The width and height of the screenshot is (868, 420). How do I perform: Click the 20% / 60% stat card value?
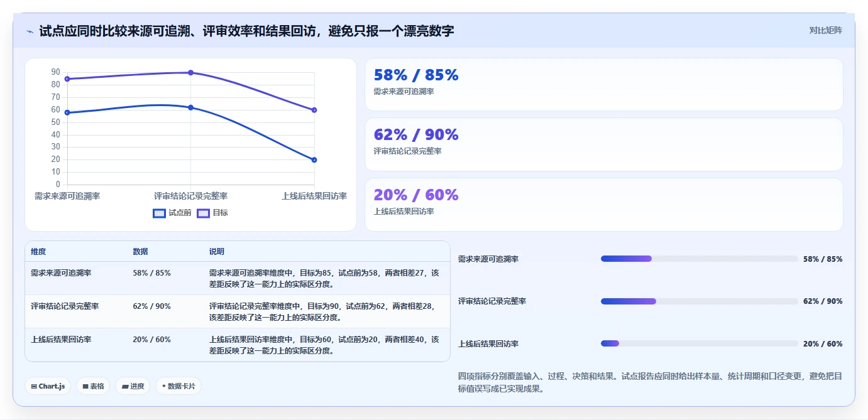[416, 195]
